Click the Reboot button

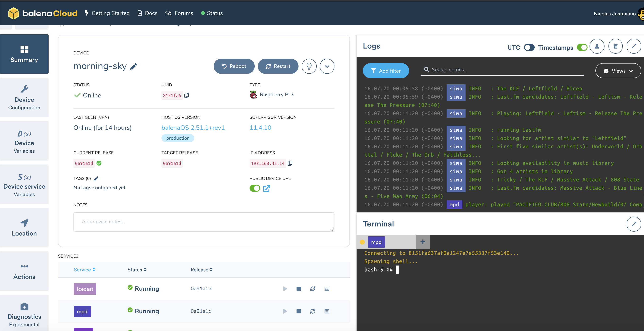click(x=234, y=66)
